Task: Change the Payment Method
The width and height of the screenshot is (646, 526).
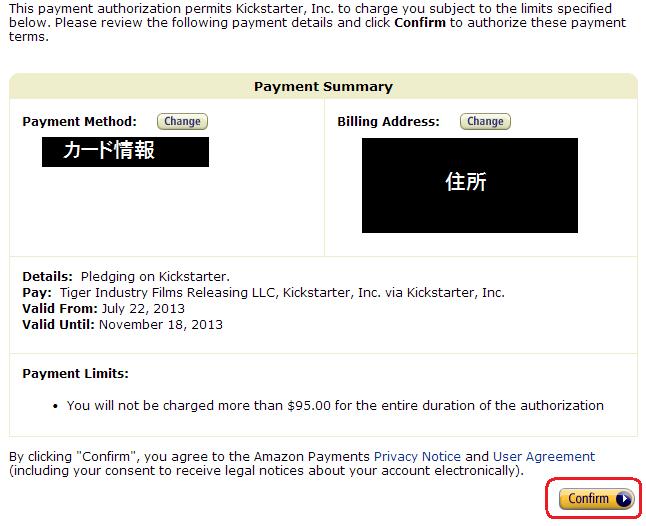Action: [x=182, y=122]
